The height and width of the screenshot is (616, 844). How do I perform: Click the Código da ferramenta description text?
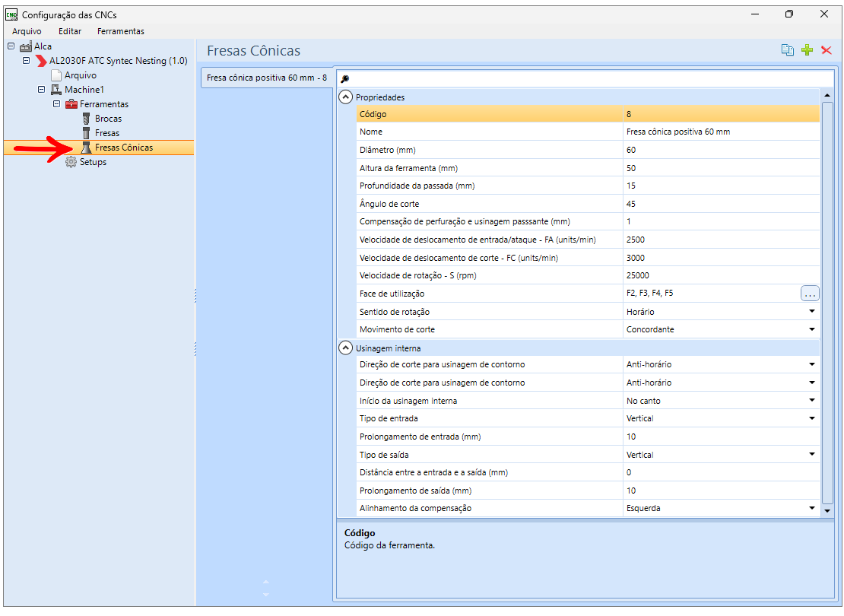click(x=389, y=545)
